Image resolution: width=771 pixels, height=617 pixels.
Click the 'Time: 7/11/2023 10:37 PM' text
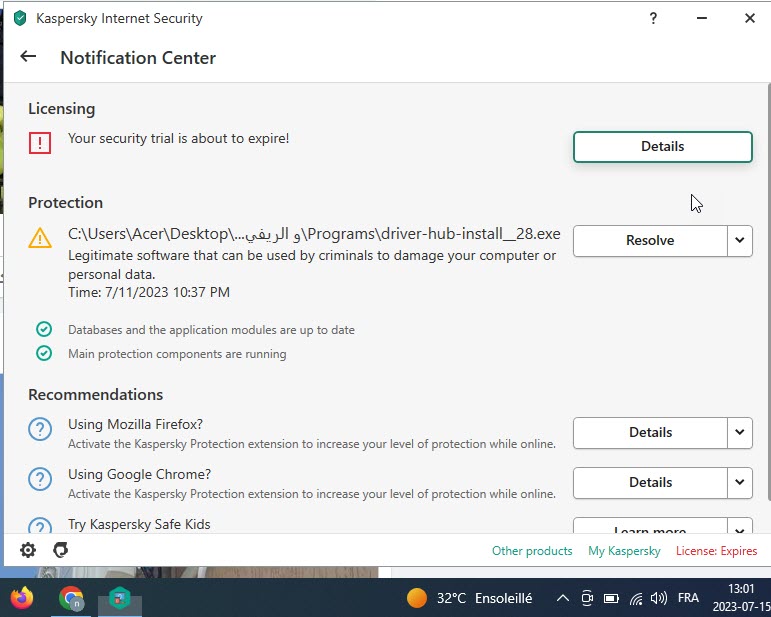pos(149,293)
